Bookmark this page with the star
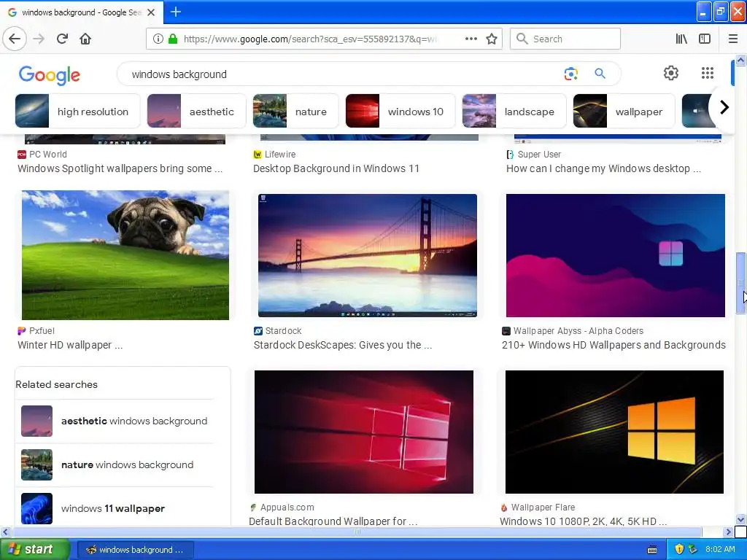This screenshot has width=747, height=560. point(492,39)
